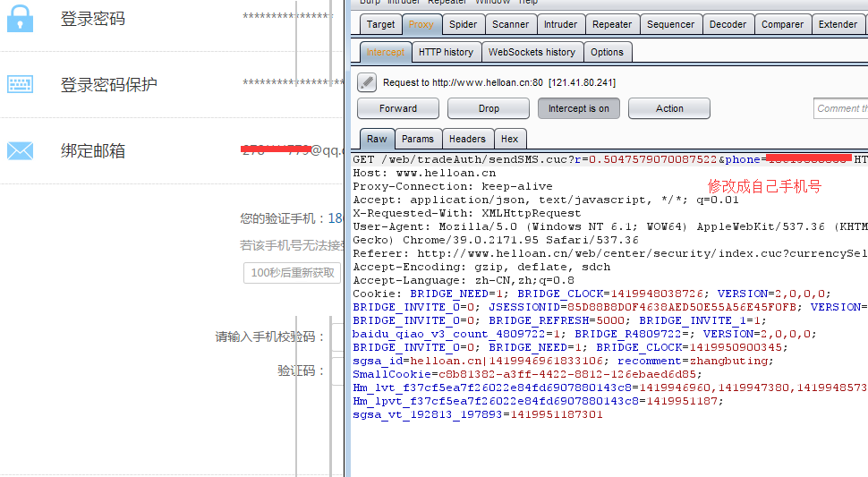
Task: Click the envelope icon beside 绑定邮箱
Action: coord(20,150)
